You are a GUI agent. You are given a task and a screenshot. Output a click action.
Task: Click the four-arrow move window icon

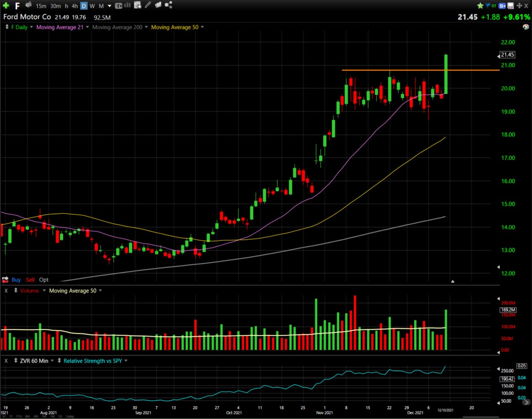pos(519,6)
